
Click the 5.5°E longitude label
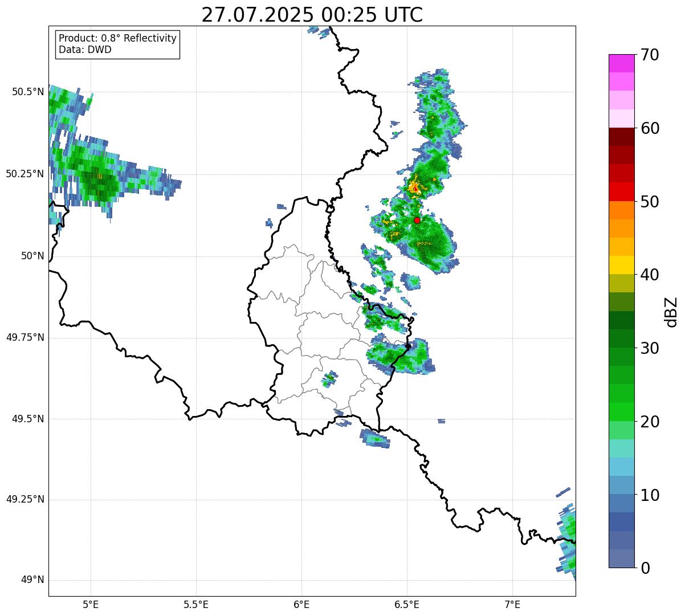(x=196, y=604)
